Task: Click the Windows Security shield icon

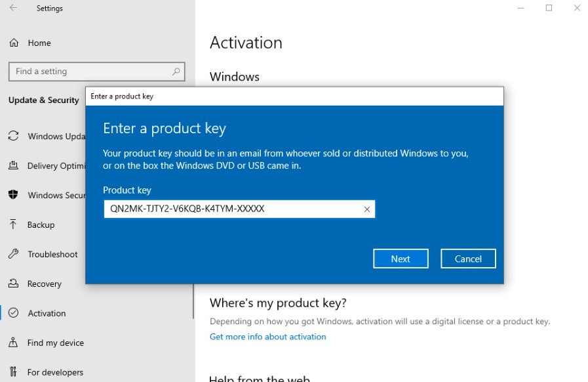Action: (13, 194)
